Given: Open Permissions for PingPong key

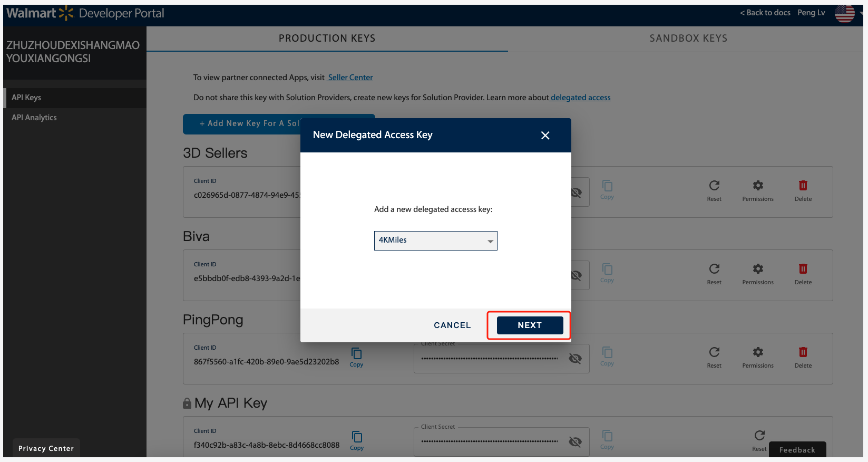Looking at the screenshot, I should (758, 358).
